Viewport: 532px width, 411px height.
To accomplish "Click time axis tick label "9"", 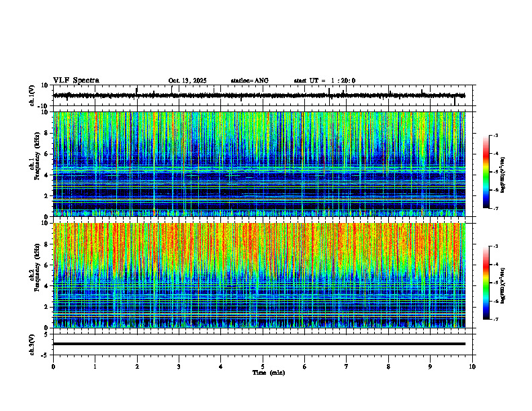I will 430,367.
